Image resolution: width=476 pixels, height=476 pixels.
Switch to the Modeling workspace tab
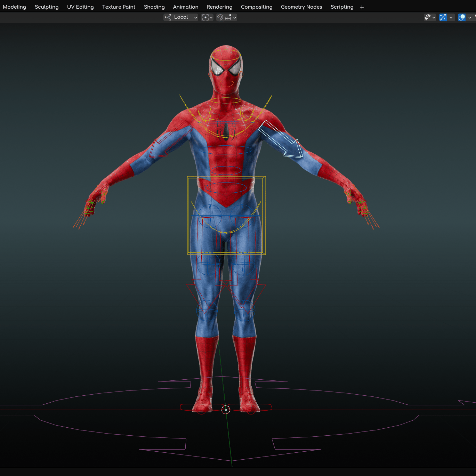14,7
